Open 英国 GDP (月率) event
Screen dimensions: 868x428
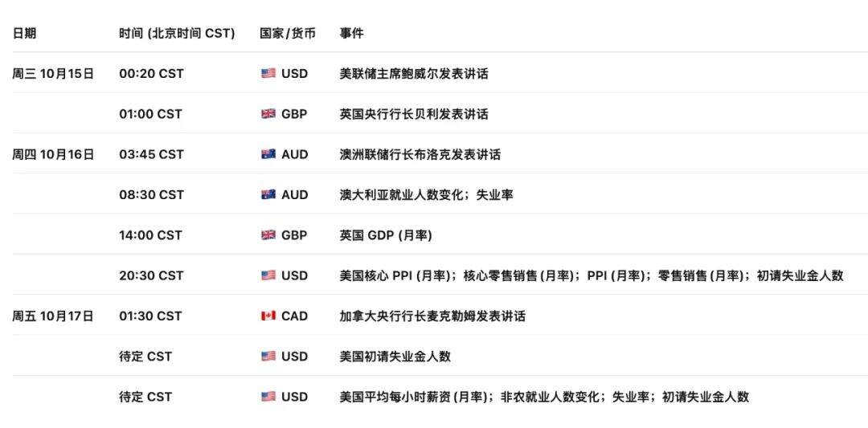[x=387, y=235]
